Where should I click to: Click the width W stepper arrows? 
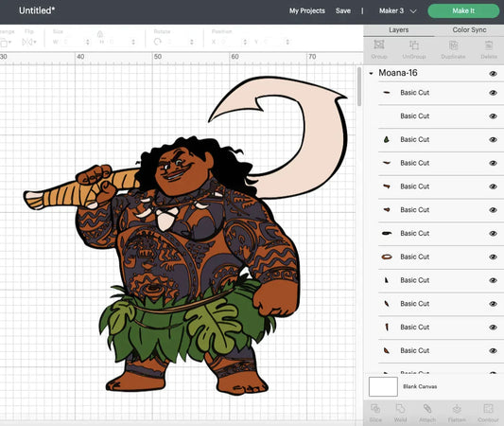(x=88, y=43)
